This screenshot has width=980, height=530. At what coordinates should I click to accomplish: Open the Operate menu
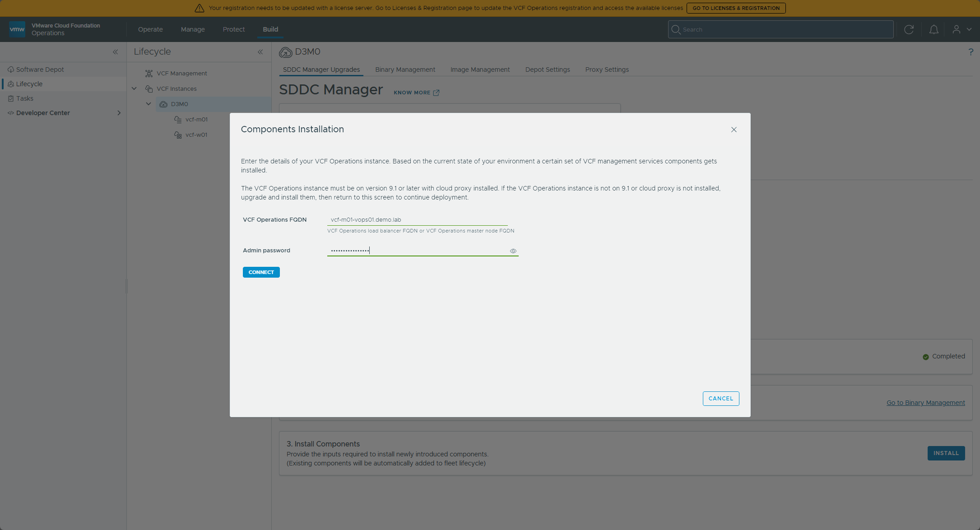pyautogui.click(x=150, y=29)
